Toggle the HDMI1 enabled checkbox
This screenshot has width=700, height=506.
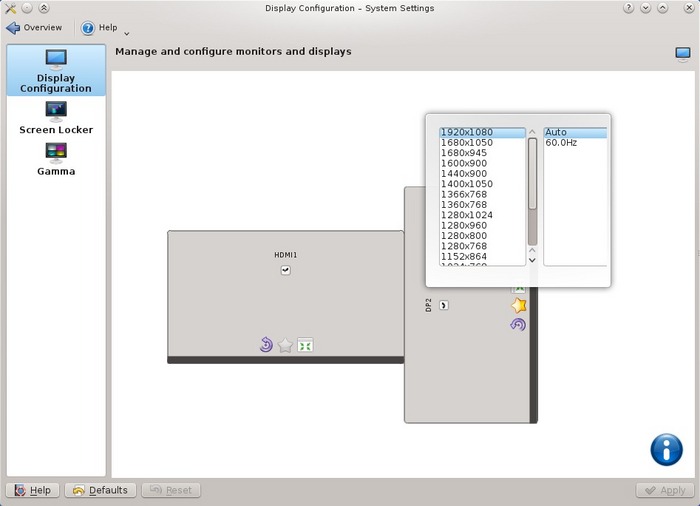(x=286, y=270)
